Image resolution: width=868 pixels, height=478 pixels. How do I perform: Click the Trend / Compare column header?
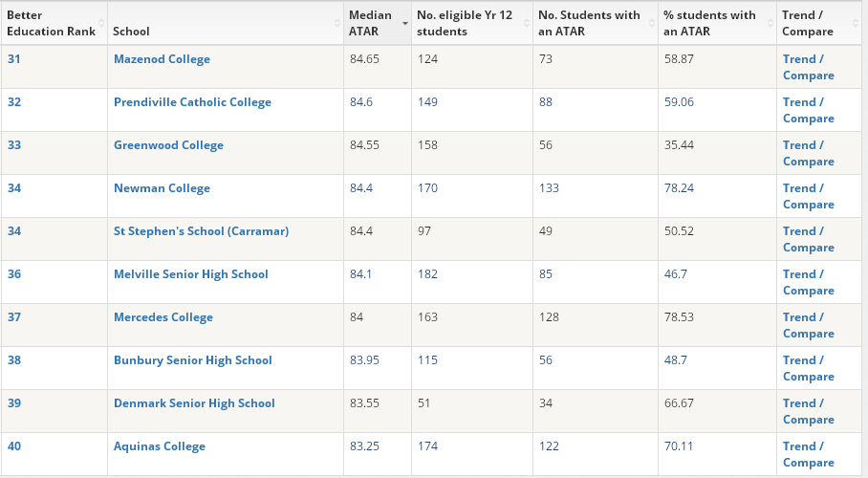(x=808, y=23)
